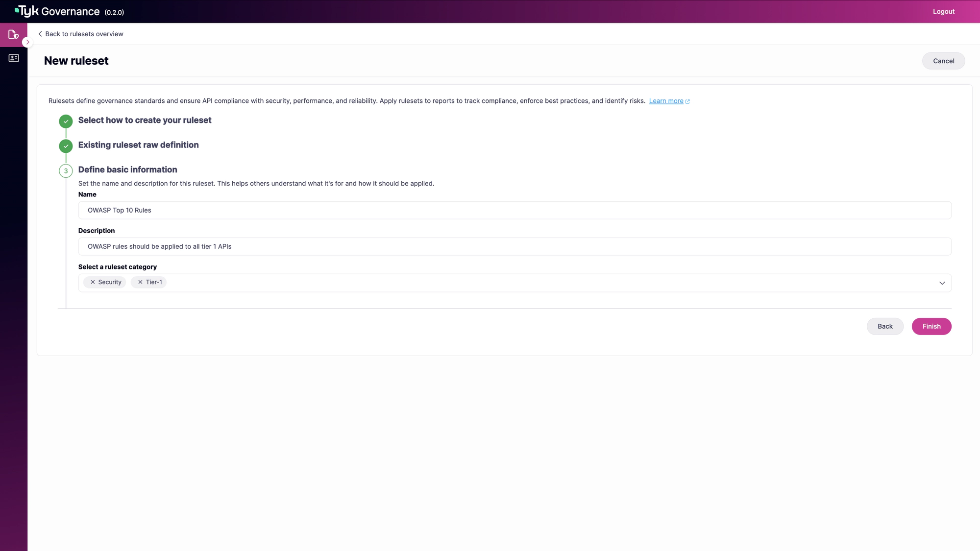The width and height of the screenshot is (980, 551).
Task: Click the second step green checkmark
Action: tap(66, 146)
